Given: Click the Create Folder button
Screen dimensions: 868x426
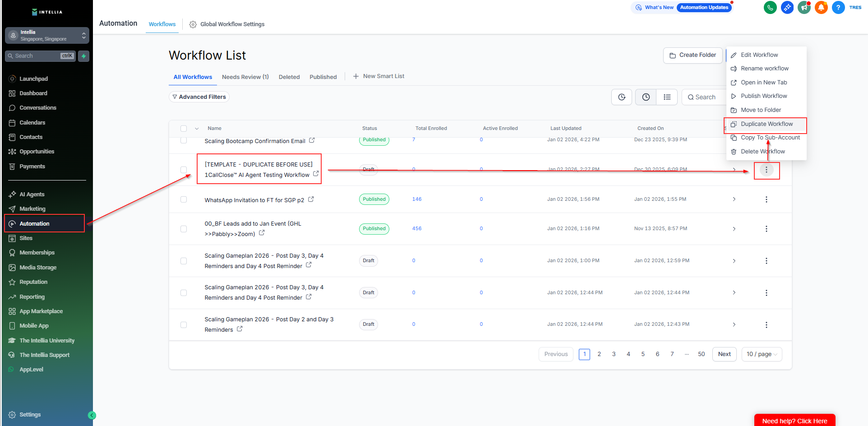Looking at the screenshot, I should [x=693, y=55].
